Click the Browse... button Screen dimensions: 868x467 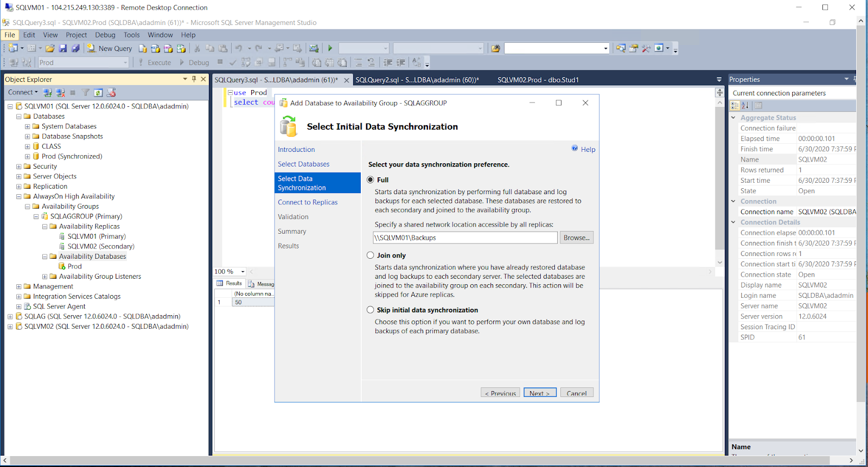(577, 238)
